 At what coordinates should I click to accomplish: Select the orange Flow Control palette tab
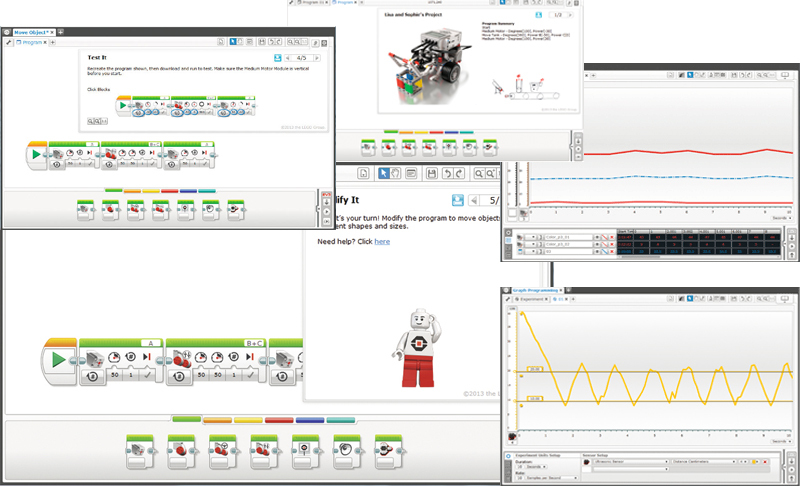(x=217, y=420)
